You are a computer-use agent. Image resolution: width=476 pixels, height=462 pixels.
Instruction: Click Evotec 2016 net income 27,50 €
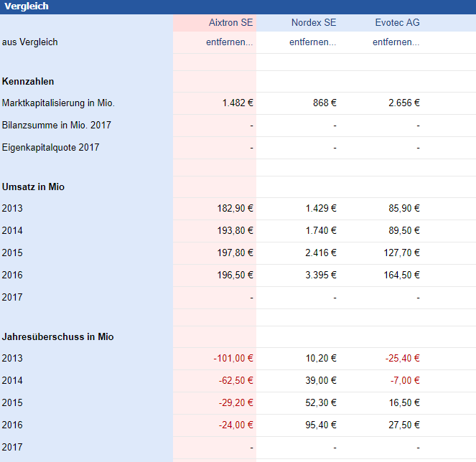(x=404, y=425)
